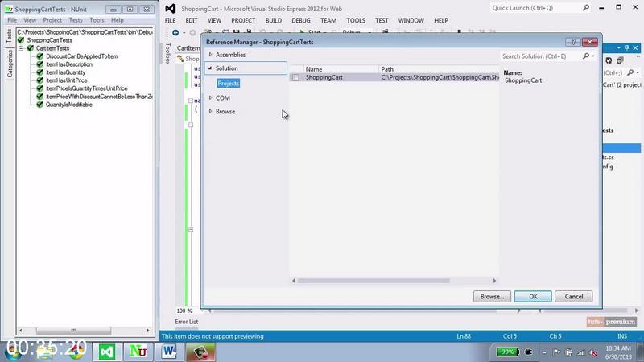
Task: Select the DiscountCanBeAppliedToItem test
Action: [x=82, y=56]
